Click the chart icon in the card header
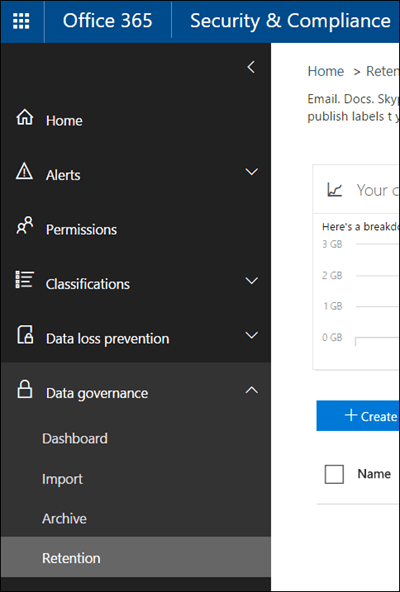Image resolution: width=400 pixels, height=592 pixels. (335, 189)
